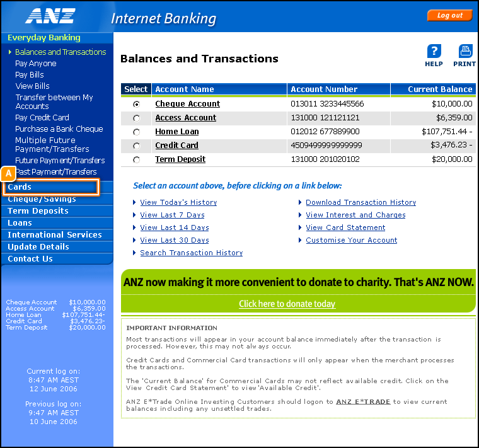This screenshot has width=479, height=448.
Task: Click the ANZ logo
Action: click(50, 16)
